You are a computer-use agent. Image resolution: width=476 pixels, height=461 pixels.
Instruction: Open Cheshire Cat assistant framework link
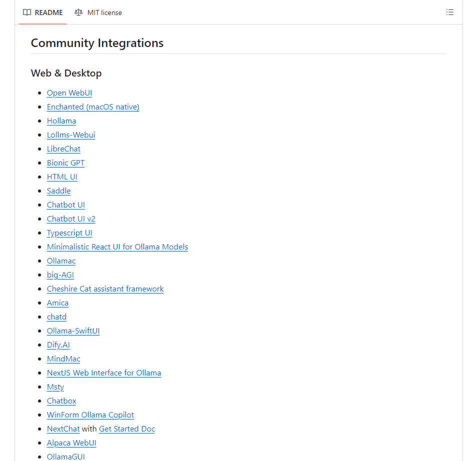105,288
